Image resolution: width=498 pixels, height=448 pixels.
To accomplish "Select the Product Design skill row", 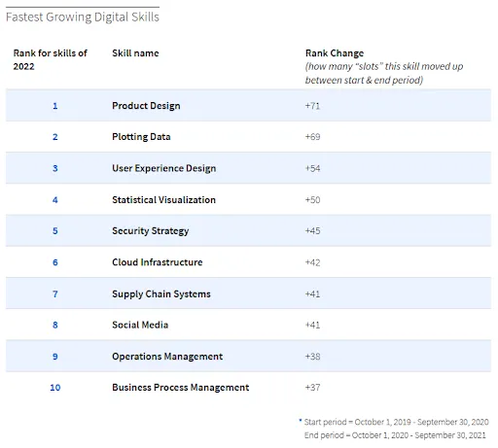I will (x=248, y=106).
